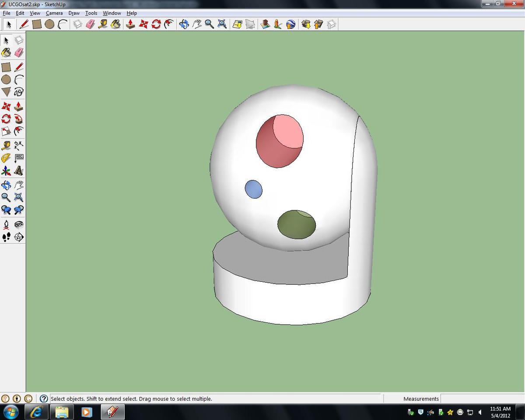
Task: Select the Look Around eye tool
Action: 19,224
